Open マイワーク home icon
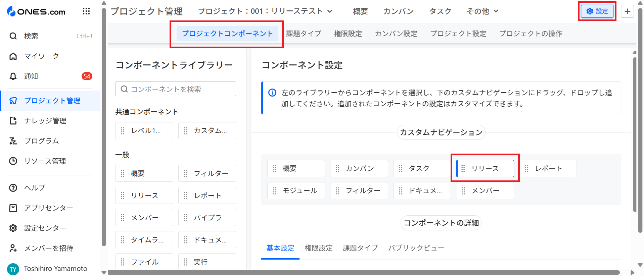 pyautogui.click(x=13, y=56)
